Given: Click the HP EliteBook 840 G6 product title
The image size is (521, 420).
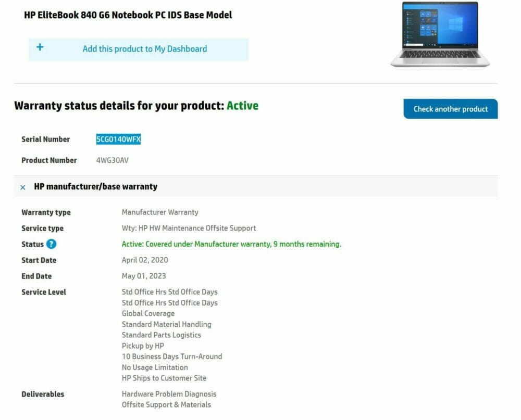Looking at the screenshot, I should (x=128, y=15).
